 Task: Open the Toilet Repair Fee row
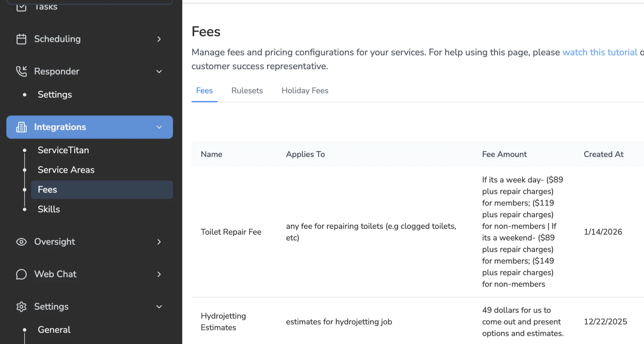click(417, 232)
